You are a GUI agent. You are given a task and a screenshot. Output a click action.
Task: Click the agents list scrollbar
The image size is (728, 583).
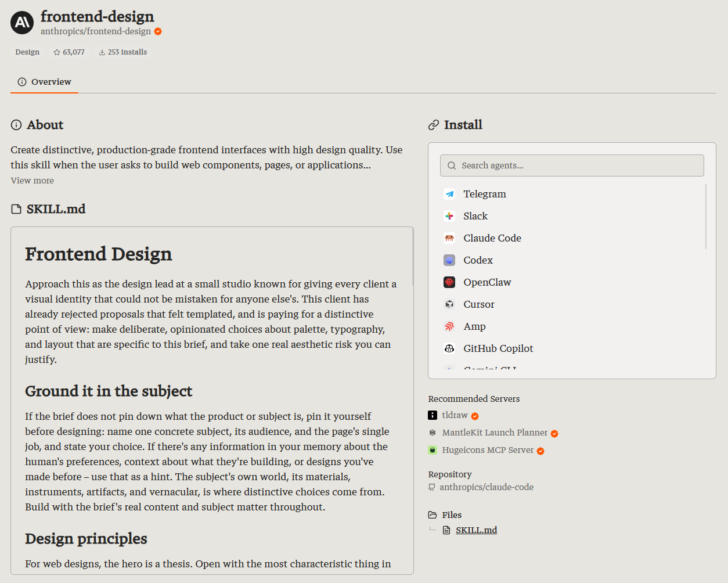706,216
